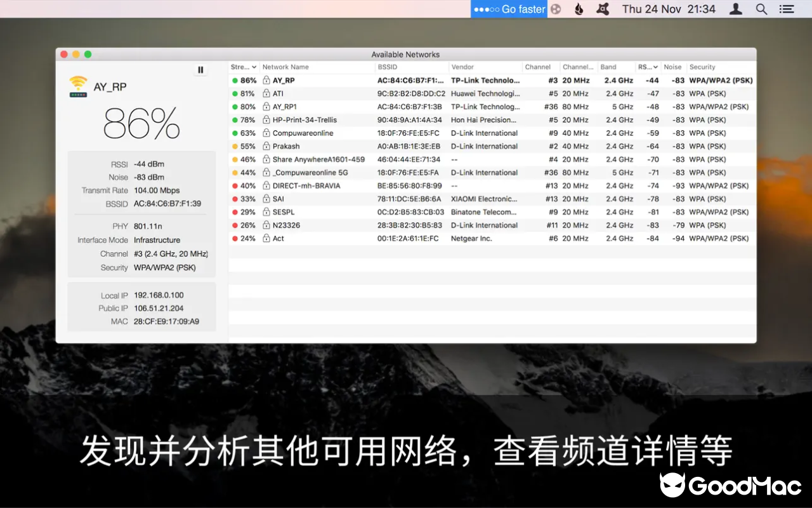812x508 pixels.
Task: Click the Local IP value 192.168.0.100
Action: pos(159,295)
